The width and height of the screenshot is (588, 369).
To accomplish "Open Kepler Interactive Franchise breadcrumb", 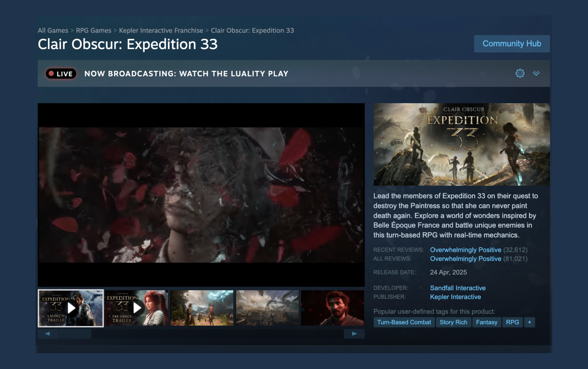I will pos(161,30).
